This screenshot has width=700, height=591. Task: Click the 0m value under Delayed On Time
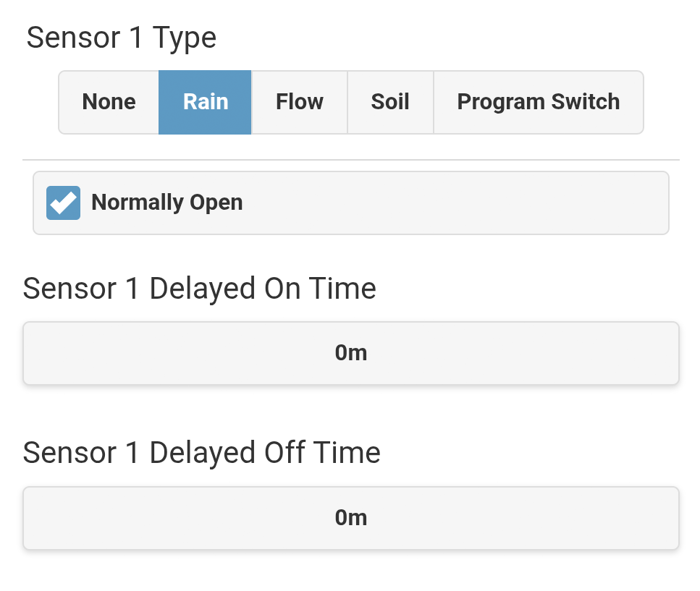351,353
